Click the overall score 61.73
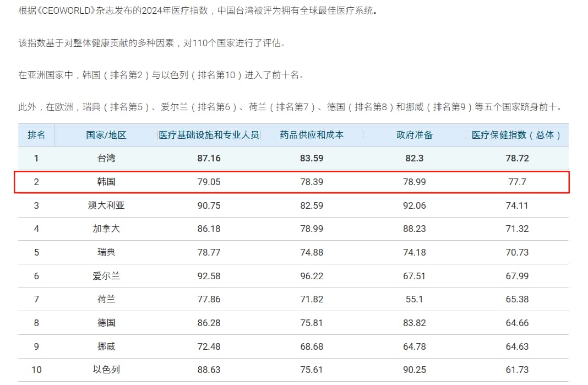Image resolution: width=588 pixels, height=385 pixels. click(517, 370)
